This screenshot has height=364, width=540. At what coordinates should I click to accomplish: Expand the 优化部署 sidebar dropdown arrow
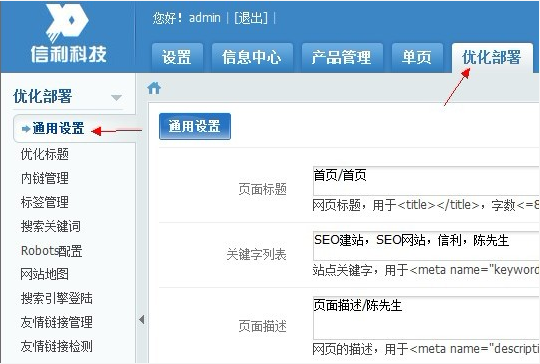116,97
